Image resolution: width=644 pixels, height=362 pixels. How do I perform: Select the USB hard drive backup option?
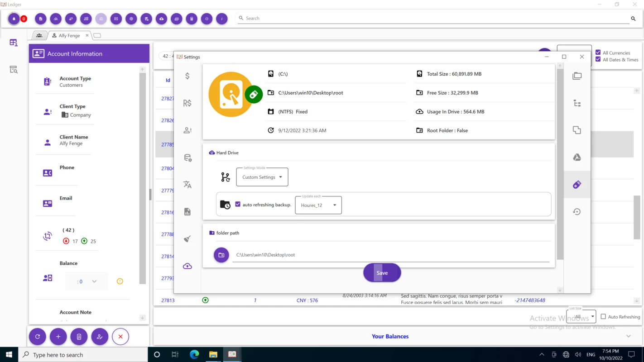point(577,185)
